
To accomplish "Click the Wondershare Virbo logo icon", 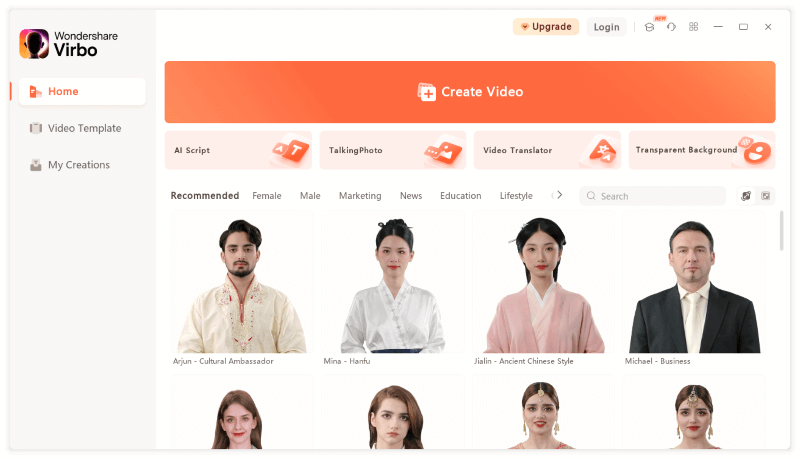I will click(34, 43).
